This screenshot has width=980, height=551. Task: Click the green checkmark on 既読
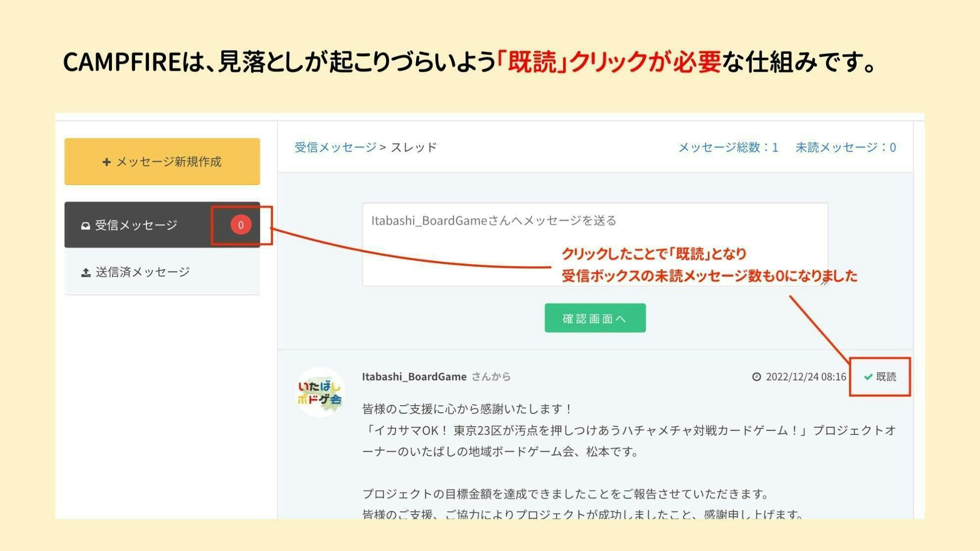(867, 376)
